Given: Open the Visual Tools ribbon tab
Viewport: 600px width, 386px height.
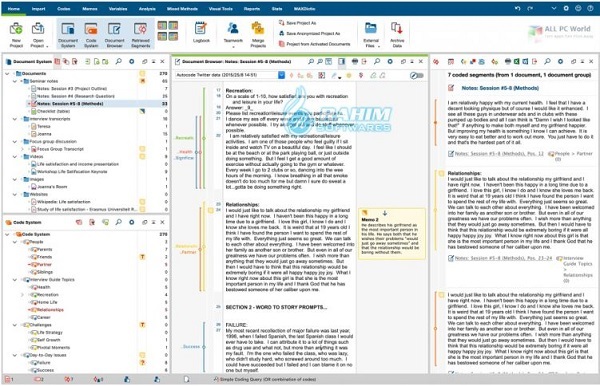Looking at the screenshot, I should [x=221, y=8].
